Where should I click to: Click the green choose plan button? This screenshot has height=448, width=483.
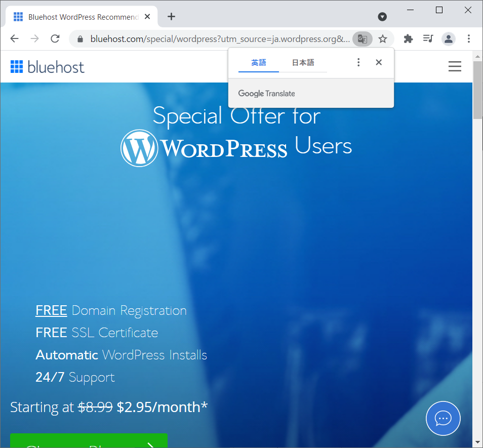(x=89, y=441)
